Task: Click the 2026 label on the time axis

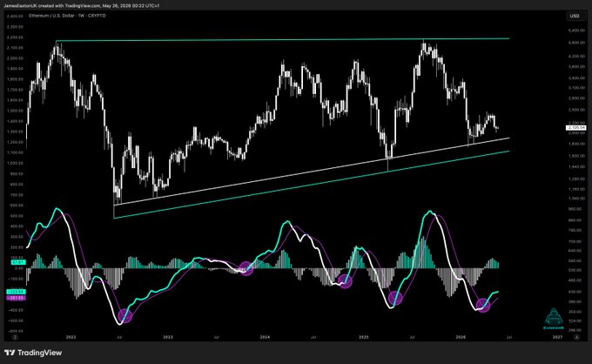Action: pos(461,337)
